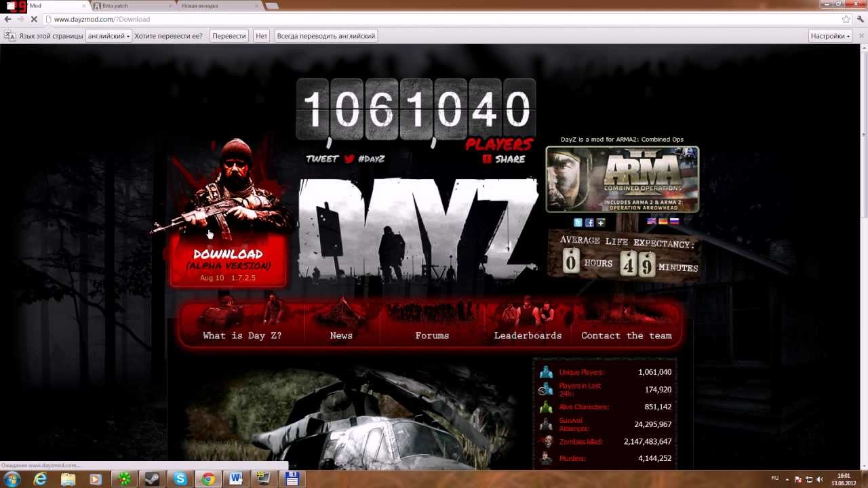Click the Twitter share icon under ARMA banner
The width and height of the screenshot is (868, 488).
coord(578,222)
